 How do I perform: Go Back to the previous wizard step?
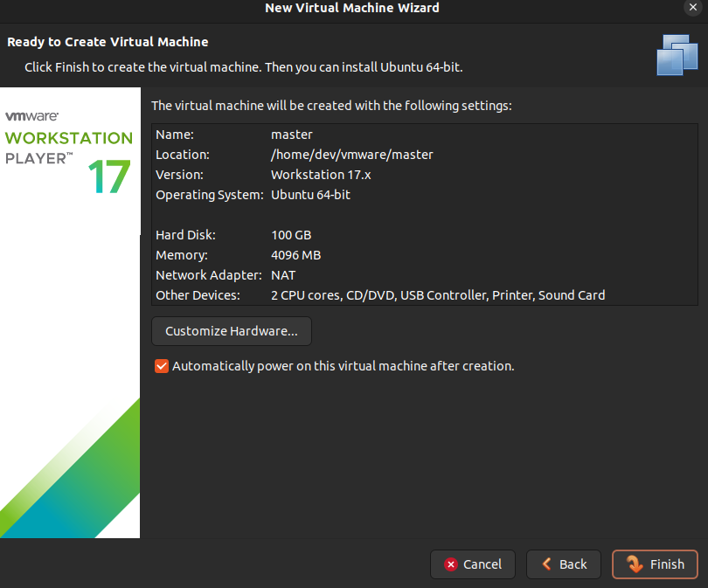tap(564, 564)
